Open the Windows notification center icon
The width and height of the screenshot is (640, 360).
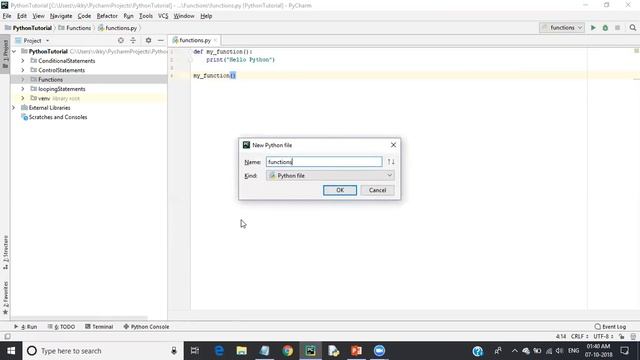point(624,351)
